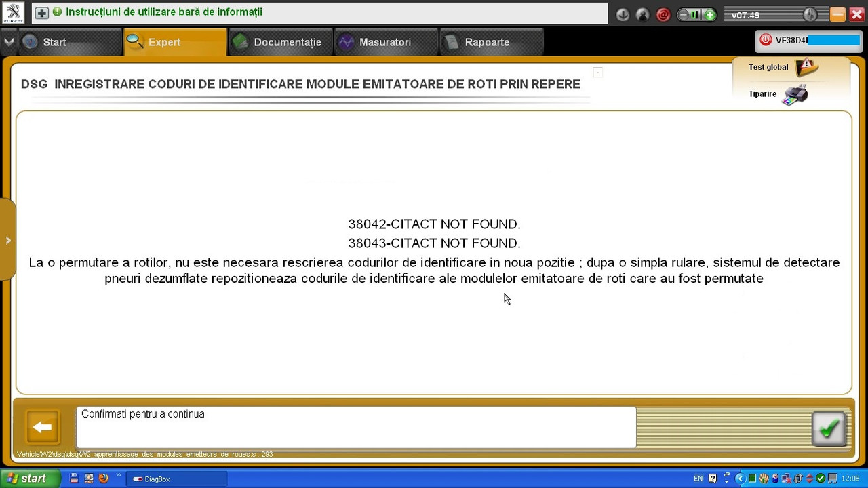Viewport: 868px width, 488px height.
Task: Expand the left side panel arrow
Action: [x=7, y=240]
